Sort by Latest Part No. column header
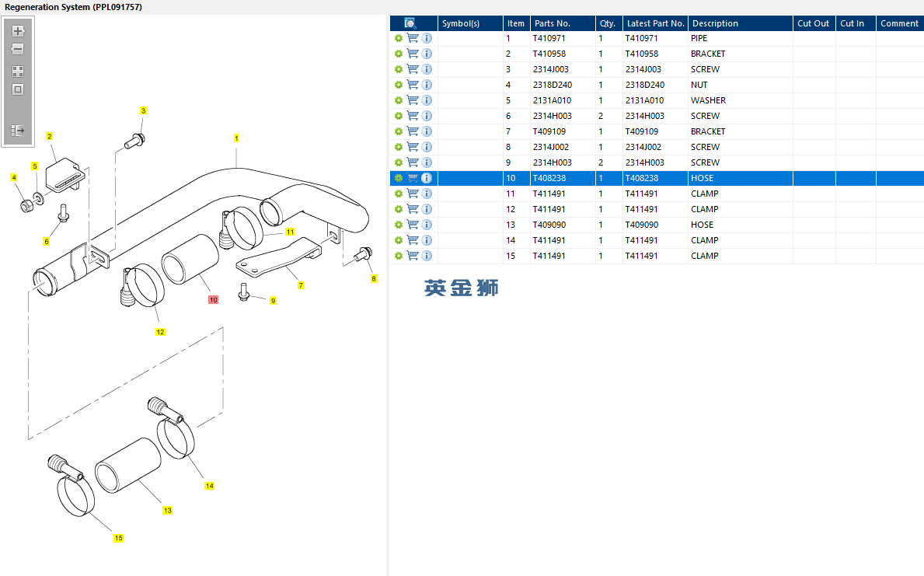Screen dimensions: 924x576 pos(655,23)
